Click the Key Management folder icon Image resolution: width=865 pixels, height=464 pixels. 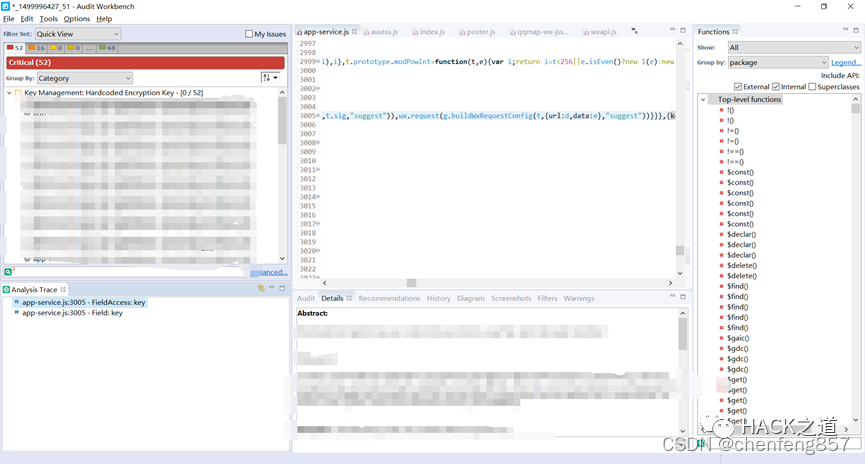18,93
